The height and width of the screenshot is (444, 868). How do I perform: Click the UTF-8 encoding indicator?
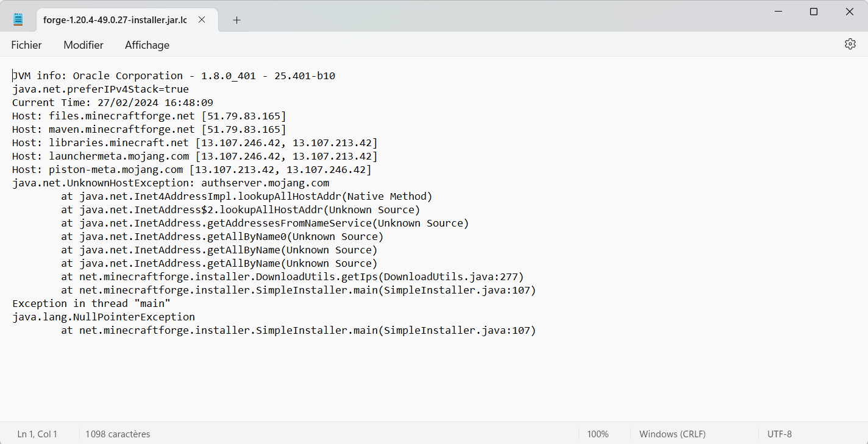coord(780,434)
